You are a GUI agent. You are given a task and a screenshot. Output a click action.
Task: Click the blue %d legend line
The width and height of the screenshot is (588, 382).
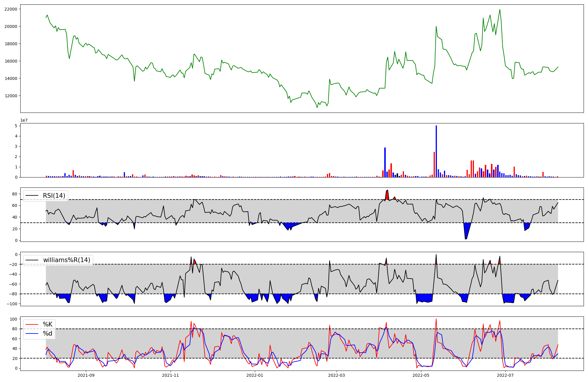[x=32, y=334]
